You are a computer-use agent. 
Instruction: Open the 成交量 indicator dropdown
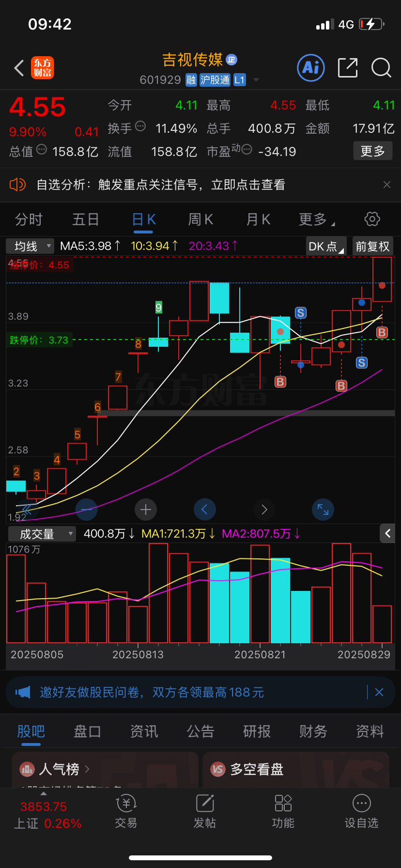point(42,534)
